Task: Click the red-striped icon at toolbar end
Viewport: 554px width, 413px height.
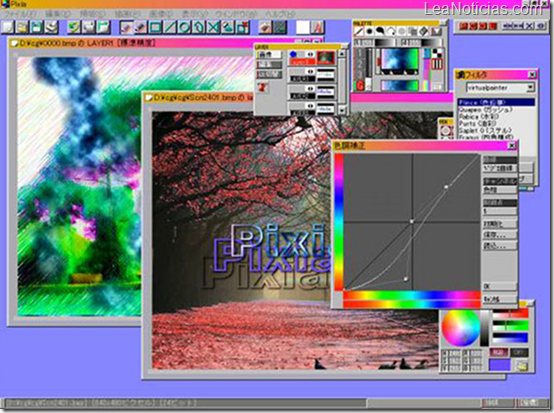Action: coord(318,27)
